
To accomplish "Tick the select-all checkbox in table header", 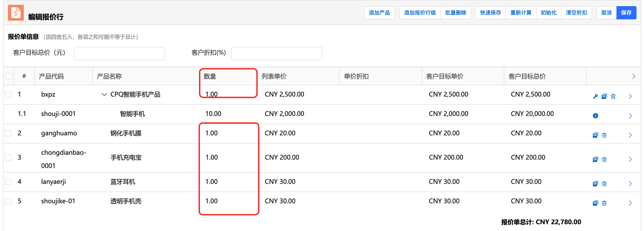I will coord(9,76).
